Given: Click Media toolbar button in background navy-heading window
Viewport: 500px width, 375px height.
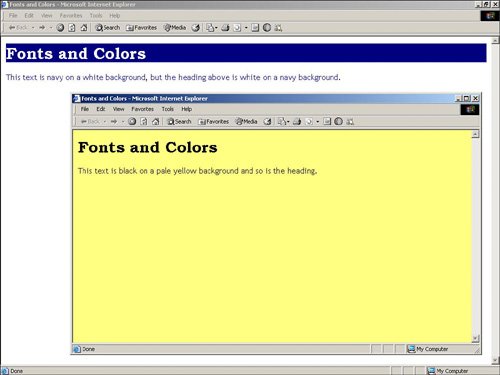Looking at the screenshot, I should [x=175, y=28].
